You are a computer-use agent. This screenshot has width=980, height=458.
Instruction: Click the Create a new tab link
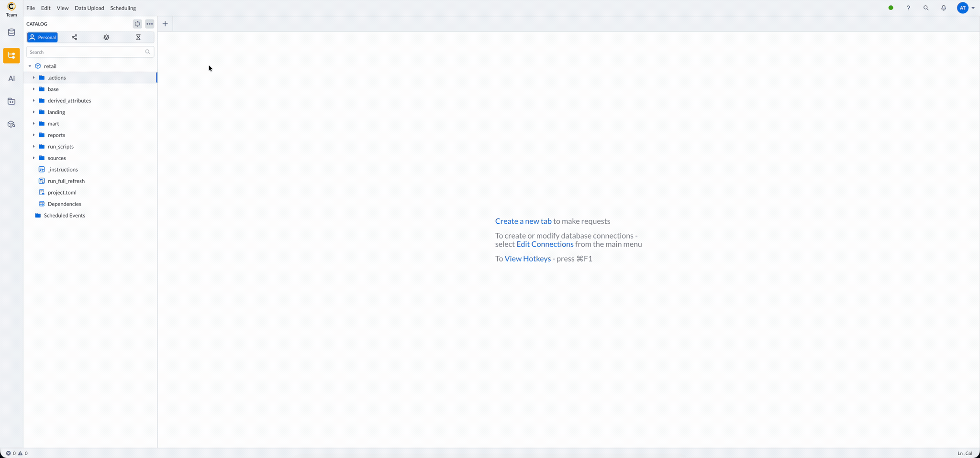point(523,221)
